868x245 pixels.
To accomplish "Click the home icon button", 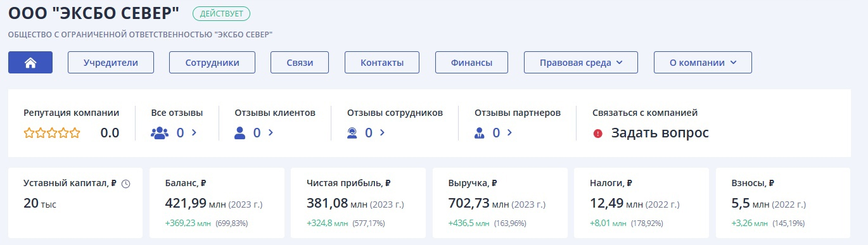I will coord(30,63).
